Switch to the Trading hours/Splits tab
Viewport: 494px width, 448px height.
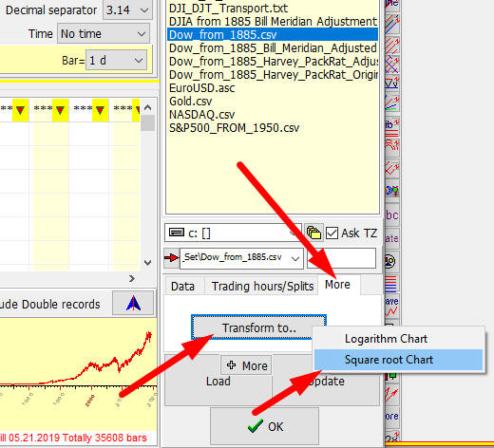[262, 287]
